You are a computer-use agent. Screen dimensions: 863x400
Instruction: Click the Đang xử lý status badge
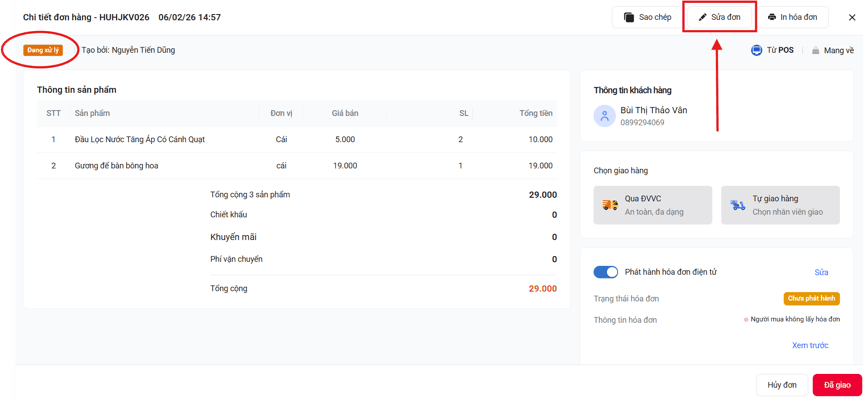[43, 50]
